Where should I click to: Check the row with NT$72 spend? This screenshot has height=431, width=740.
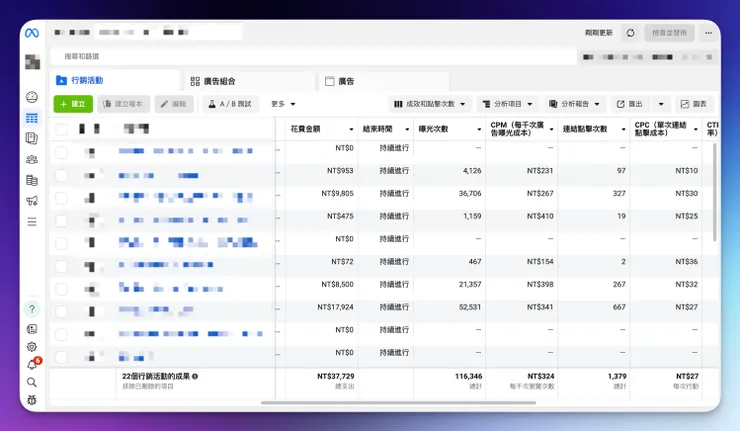(x=61, y=266)
